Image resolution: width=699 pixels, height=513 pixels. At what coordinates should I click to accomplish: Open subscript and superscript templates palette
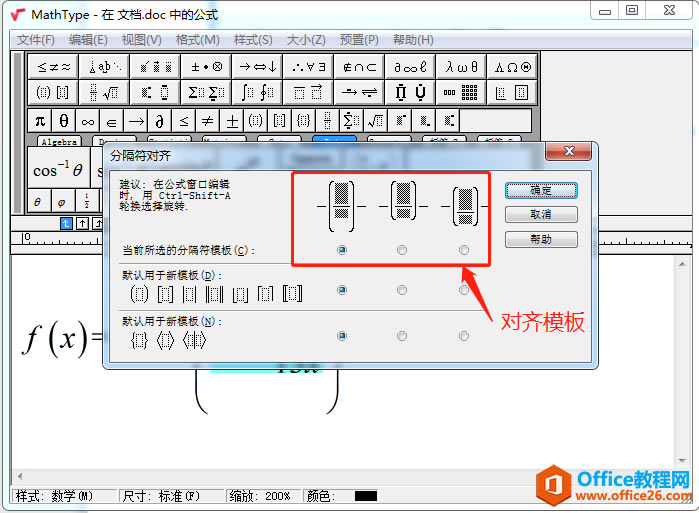pyautogui.click(x=155, y=92)
